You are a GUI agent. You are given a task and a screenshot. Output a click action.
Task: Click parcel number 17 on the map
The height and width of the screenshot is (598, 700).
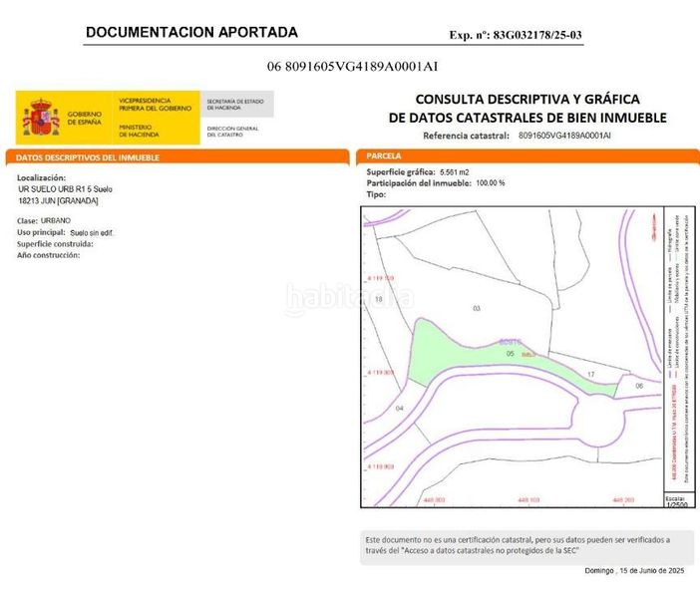(591, 375)
